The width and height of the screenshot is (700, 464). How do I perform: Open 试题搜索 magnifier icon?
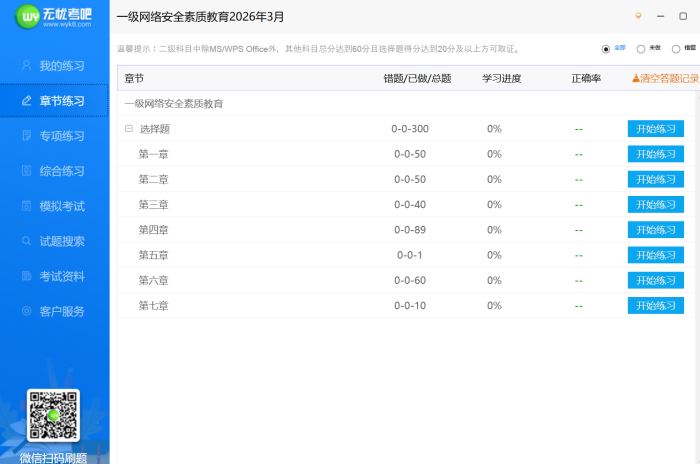coord(27,241)
